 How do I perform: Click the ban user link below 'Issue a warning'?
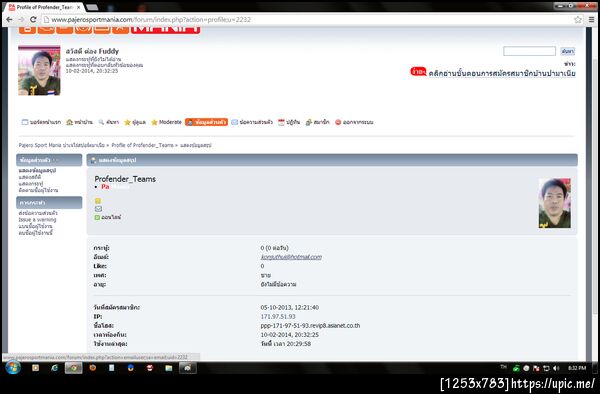[x=36, y=226]
